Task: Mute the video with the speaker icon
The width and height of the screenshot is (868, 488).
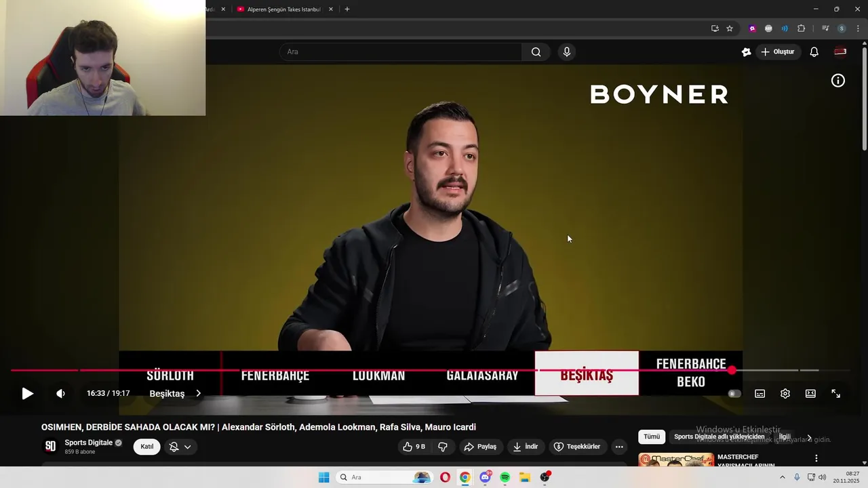Action: (x=60, y=394)
